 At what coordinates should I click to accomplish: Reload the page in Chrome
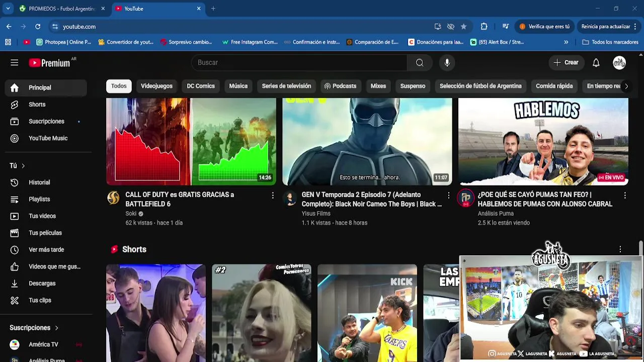[x=38, y=27]
